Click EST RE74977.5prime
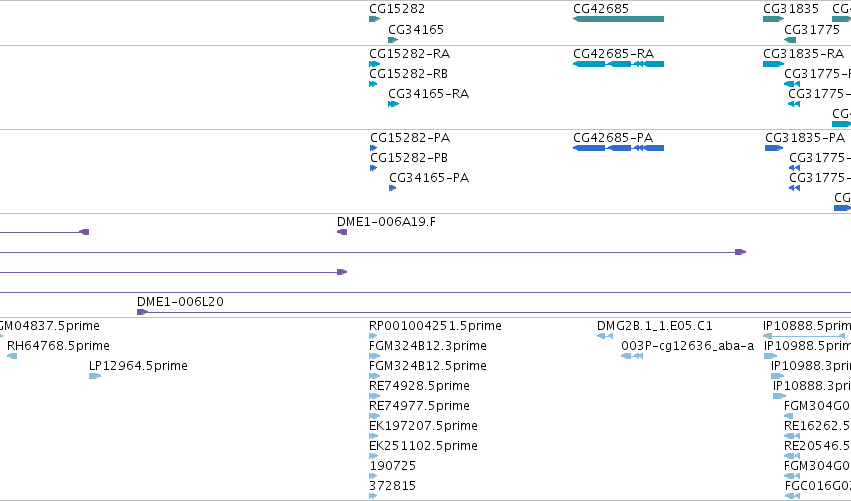This screenshot has width=851, height=501. (x=419, y=406)
